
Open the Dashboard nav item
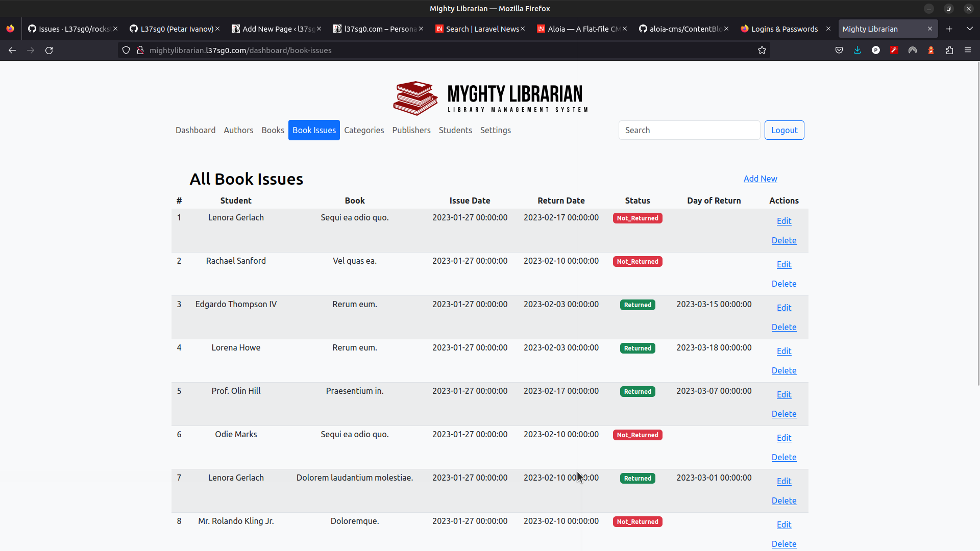195,130
